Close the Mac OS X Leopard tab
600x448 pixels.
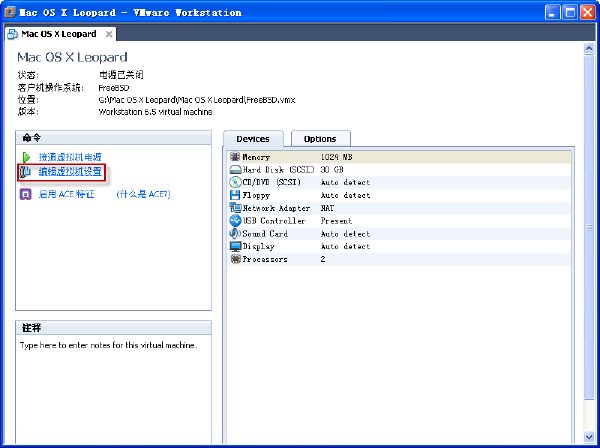tap(109, 34)
